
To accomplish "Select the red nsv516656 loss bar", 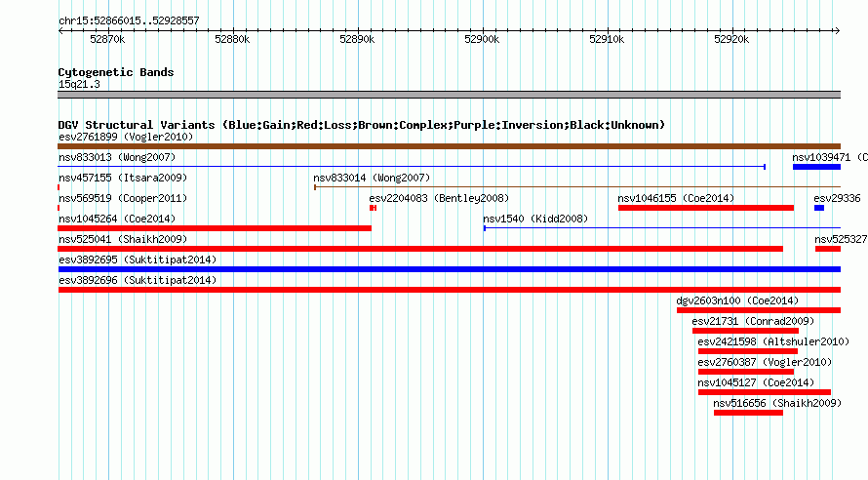I will click(x=748, y=413).
